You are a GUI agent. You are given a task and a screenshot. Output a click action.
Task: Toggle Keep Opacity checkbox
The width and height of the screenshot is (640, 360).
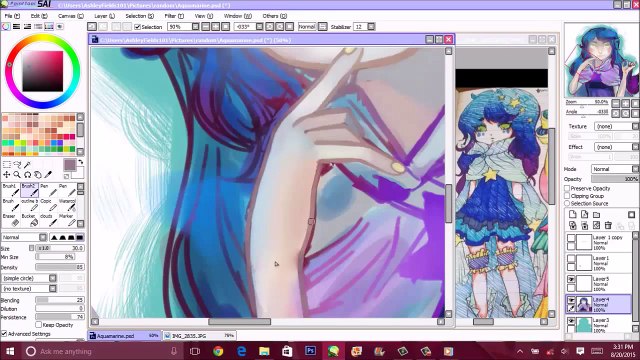38,325
